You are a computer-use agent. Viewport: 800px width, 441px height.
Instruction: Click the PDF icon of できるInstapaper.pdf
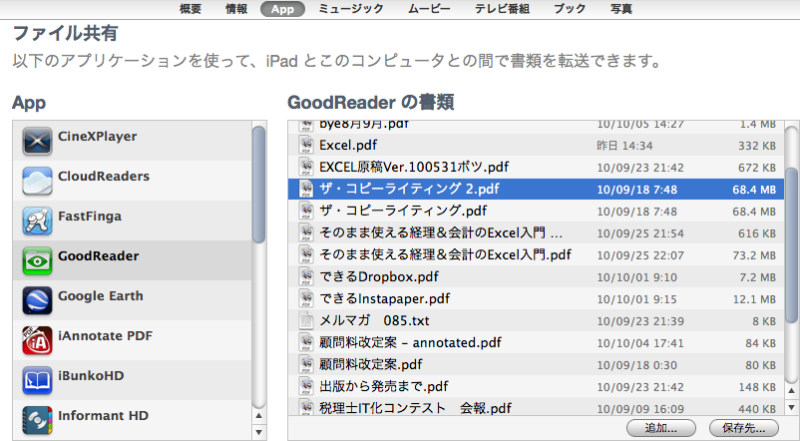click(x=306, y=299)
